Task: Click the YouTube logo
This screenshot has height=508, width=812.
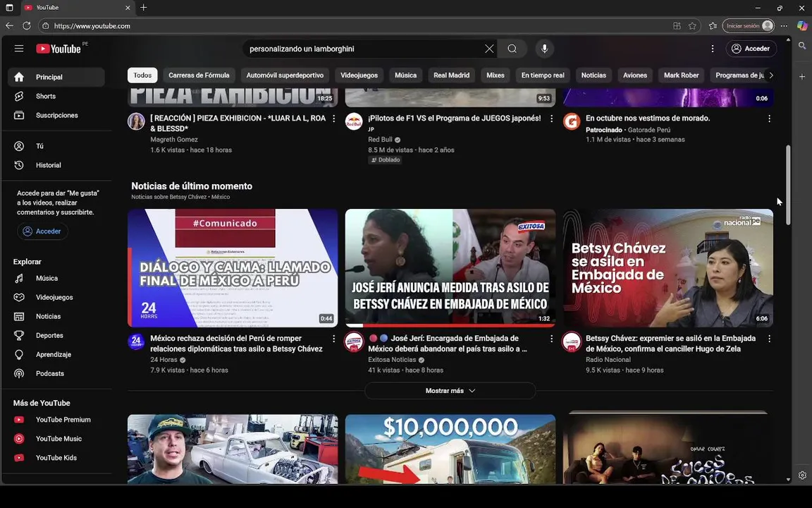Action: click(59, 49)
